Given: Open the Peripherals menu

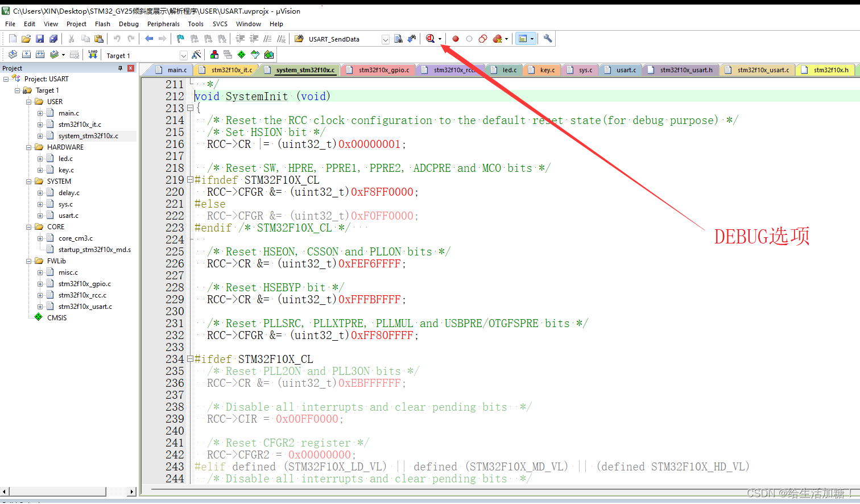Looking at the screenshot, I should tap(163, 24).
